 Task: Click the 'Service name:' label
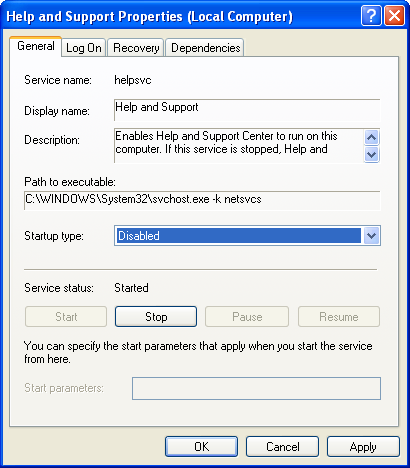tap(58, 80)
